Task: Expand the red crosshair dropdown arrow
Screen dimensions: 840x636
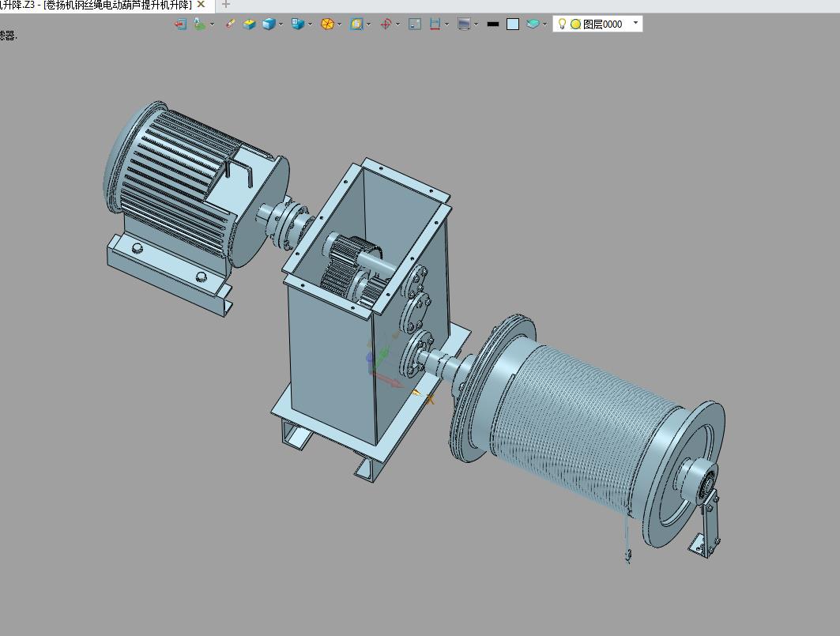Action: pos(397,24)
